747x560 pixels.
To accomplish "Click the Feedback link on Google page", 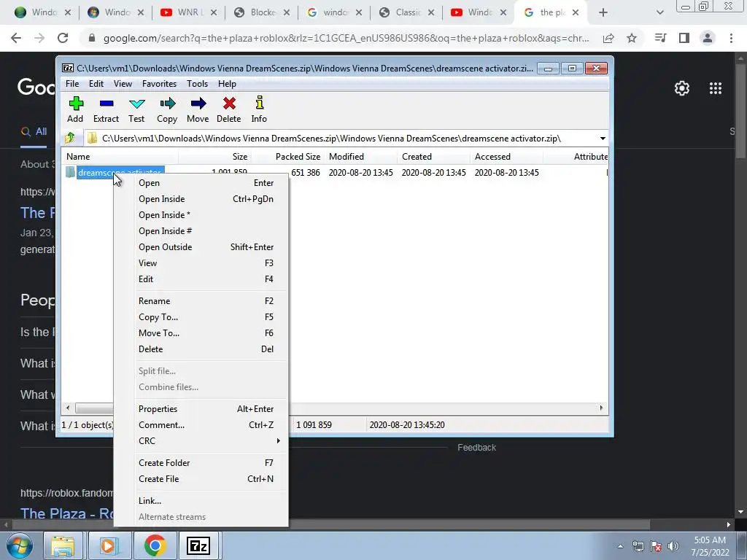I will pyautogui.click(x=477, y=448).
